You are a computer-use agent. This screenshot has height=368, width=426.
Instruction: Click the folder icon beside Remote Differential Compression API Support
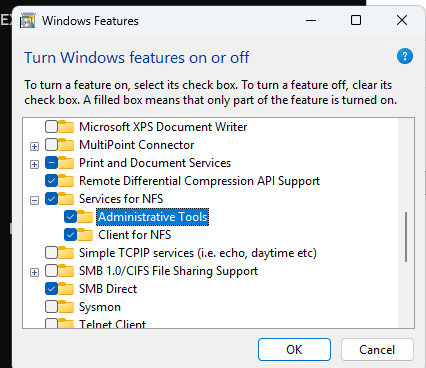pyautogui.click(x=66, y=181)
